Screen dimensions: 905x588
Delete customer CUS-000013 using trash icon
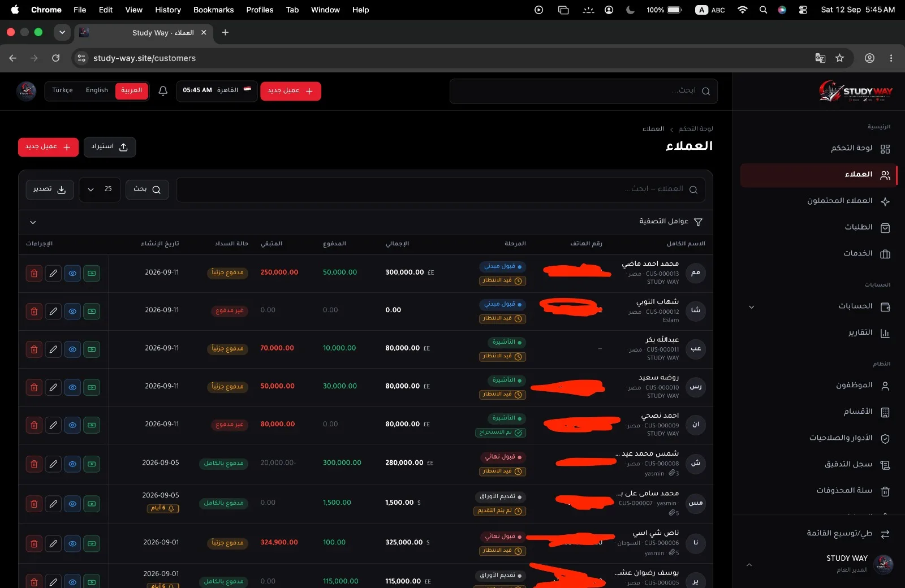click(34, 274)
